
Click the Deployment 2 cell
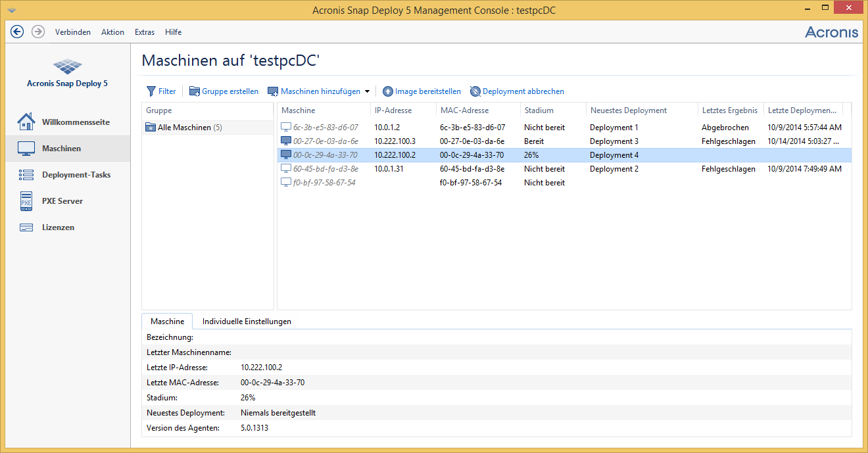click(614, 169)
